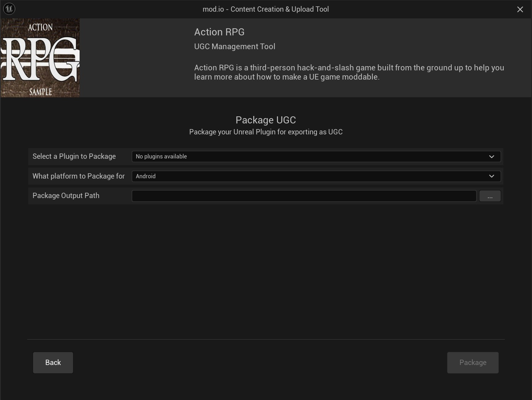
Task: Click the Package Output Path input field
Action: point(303,196)
